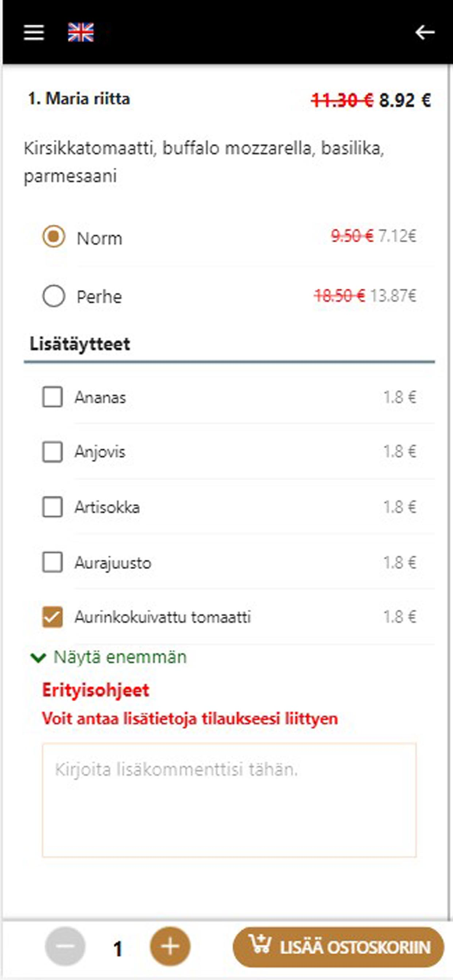Go back using the arrow icon
This screenshot has height=980, width=453.
(x=425, y=33)
